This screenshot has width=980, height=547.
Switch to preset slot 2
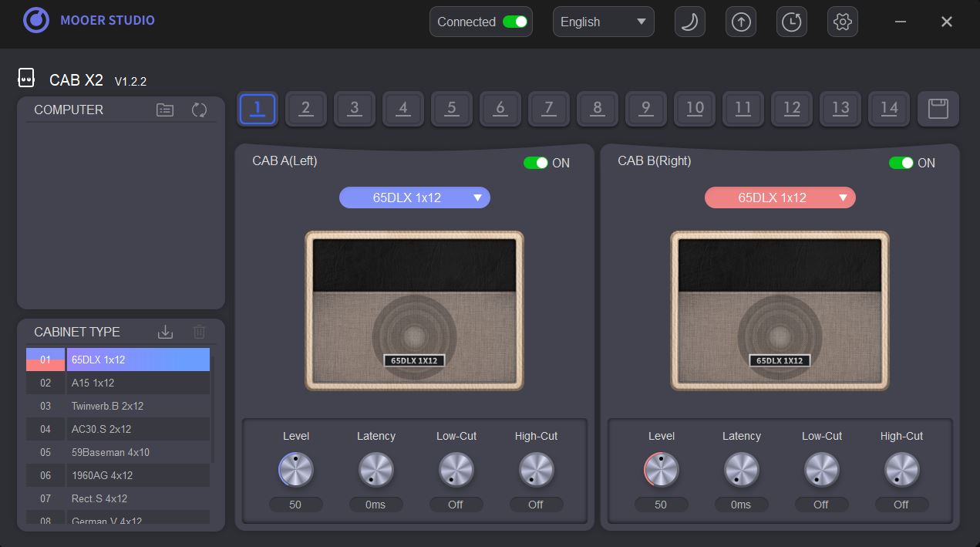pos(306,109)
